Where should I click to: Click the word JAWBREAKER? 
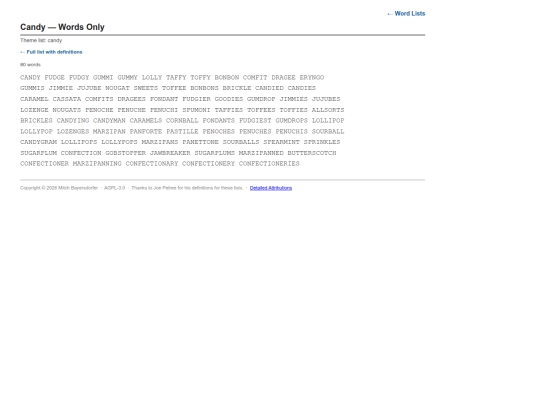tap(170, 153)
